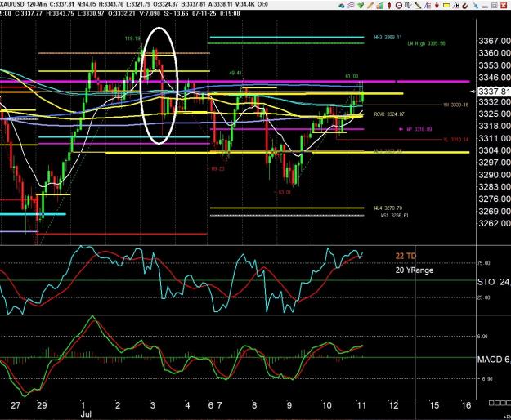Click the green branch toolbar icon

pos(361,5)
